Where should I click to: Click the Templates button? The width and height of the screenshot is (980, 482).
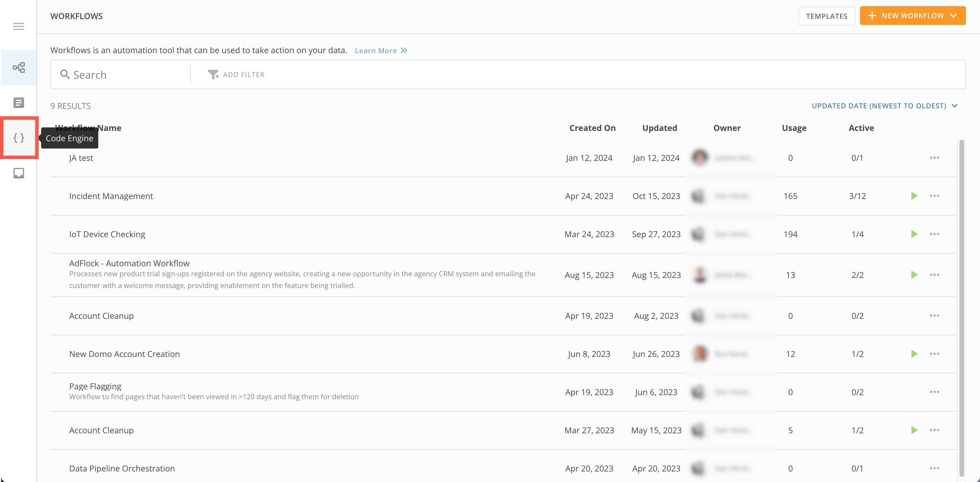coord(826,16)
